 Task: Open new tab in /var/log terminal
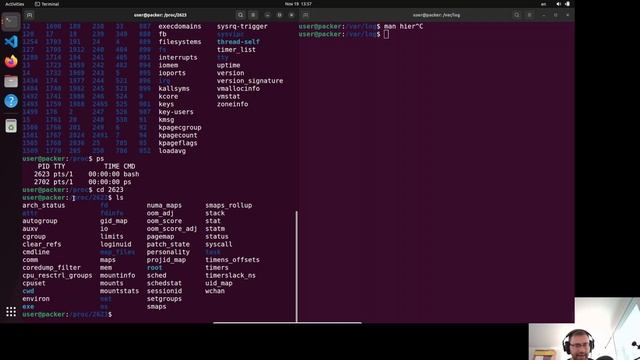(x=306, y=15)
